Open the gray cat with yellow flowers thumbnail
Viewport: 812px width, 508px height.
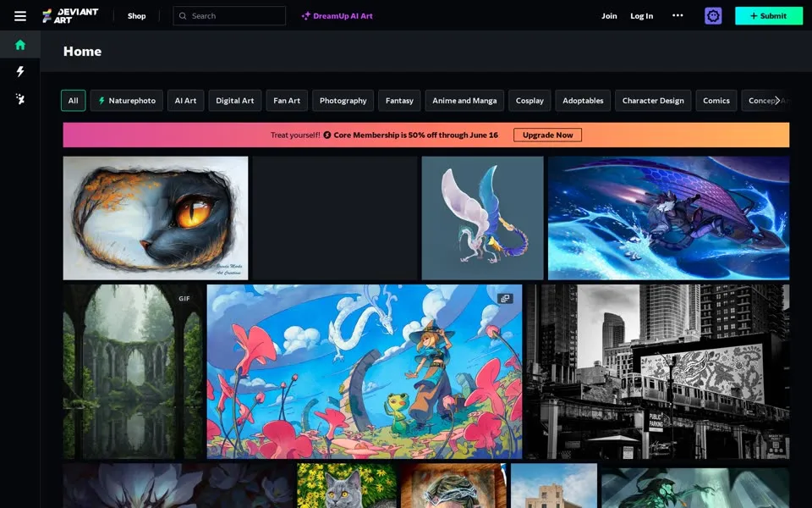pos(347,486)
